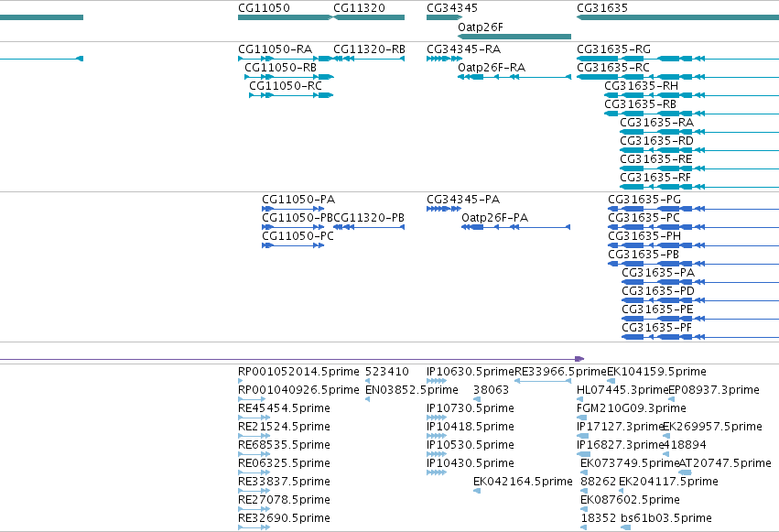The width and height of the screenshot is (779, 532).
Task: Select protein CG11320-PB
Action: click(x=369, y=227)
